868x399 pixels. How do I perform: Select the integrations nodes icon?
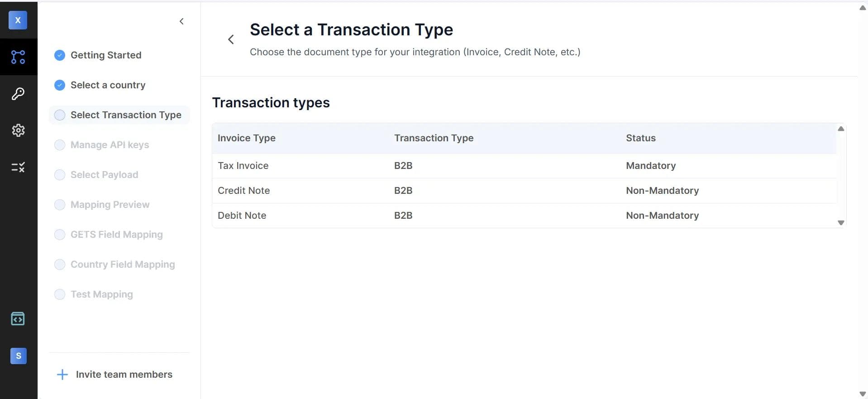coord(18,57)
